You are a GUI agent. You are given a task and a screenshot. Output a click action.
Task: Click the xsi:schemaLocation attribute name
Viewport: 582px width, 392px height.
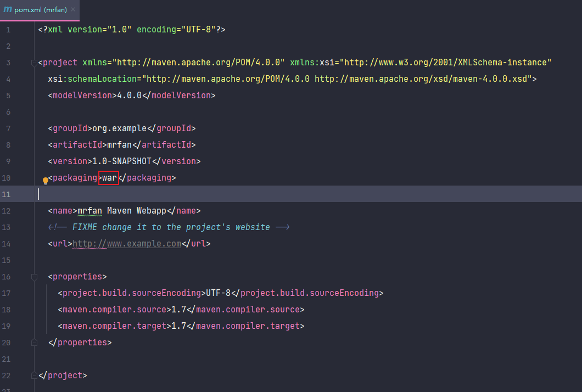(92, 79)
